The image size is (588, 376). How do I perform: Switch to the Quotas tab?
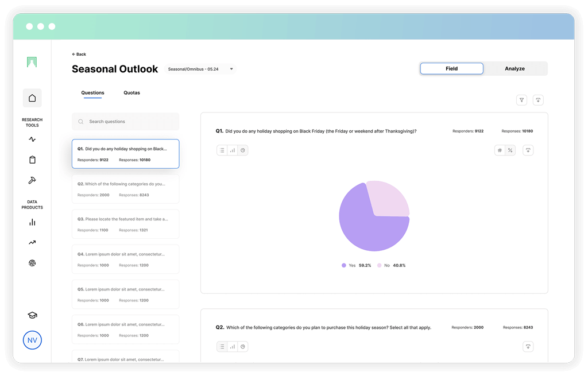pos(131,92)
